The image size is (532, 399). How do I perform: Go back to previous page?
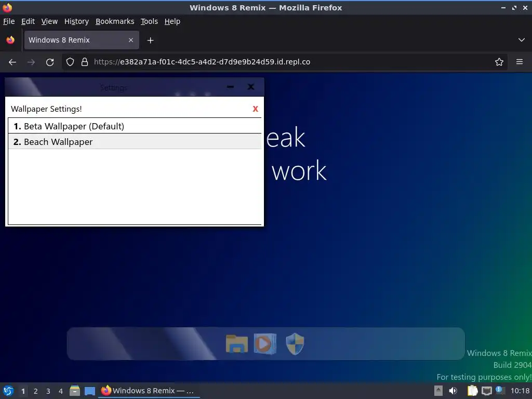(x=12, y=62)
